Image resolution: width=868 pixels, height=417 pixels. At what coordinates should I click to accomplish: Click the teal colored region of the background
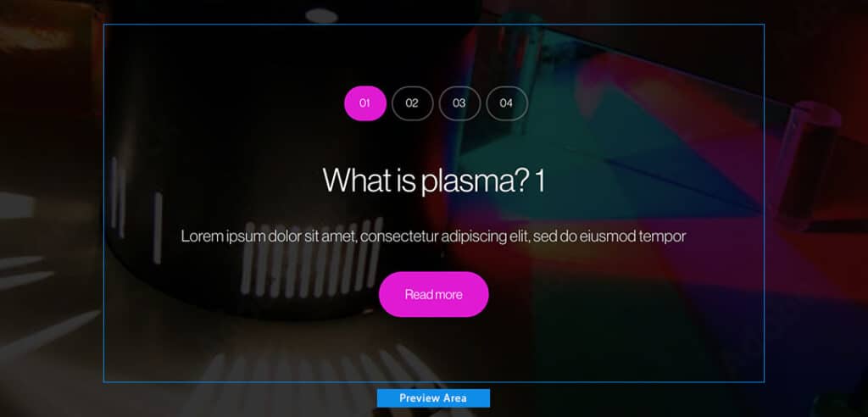(554, 166)
